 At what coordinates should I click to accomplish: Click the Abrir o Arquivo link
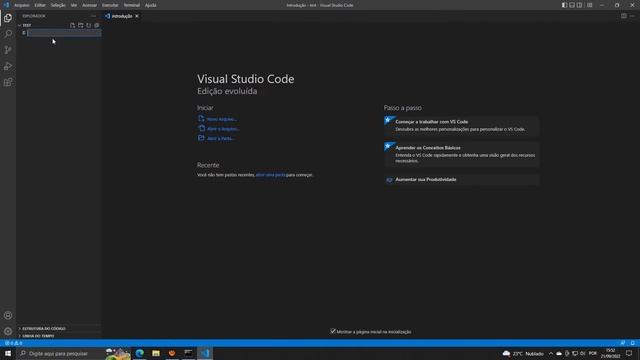(223, 129)
